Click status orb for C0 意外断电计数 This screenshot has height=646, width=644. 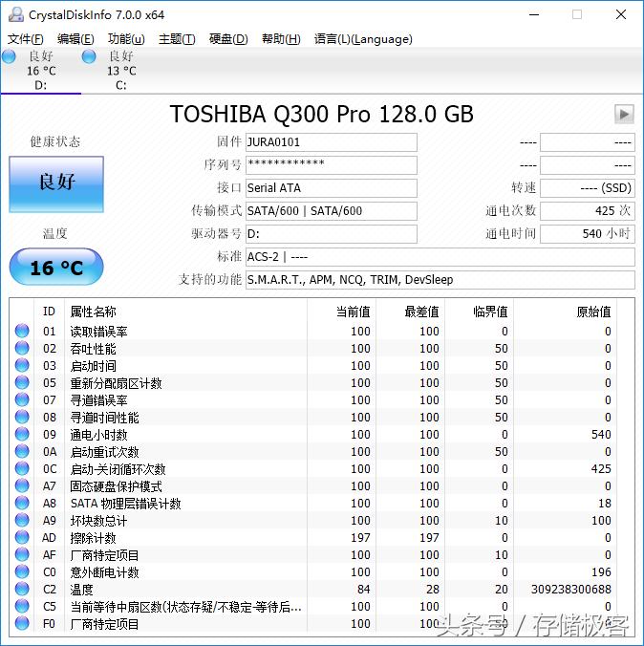[22, 571]
